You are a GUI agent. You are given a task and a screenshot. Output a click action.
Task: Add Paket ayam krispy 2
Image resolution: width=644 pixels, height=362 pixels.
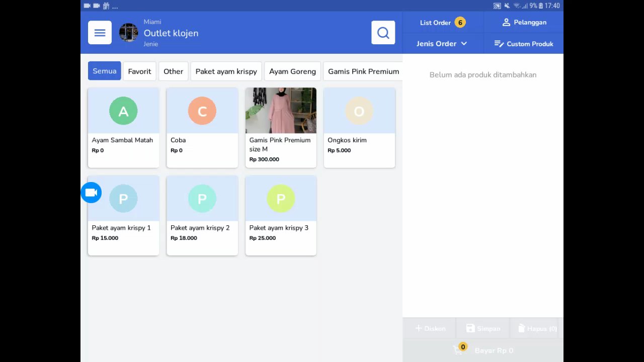202,216
